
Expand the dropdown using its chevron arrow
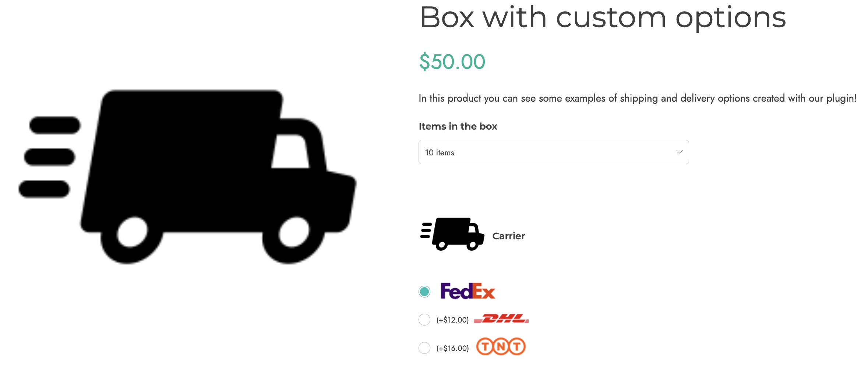680,152
